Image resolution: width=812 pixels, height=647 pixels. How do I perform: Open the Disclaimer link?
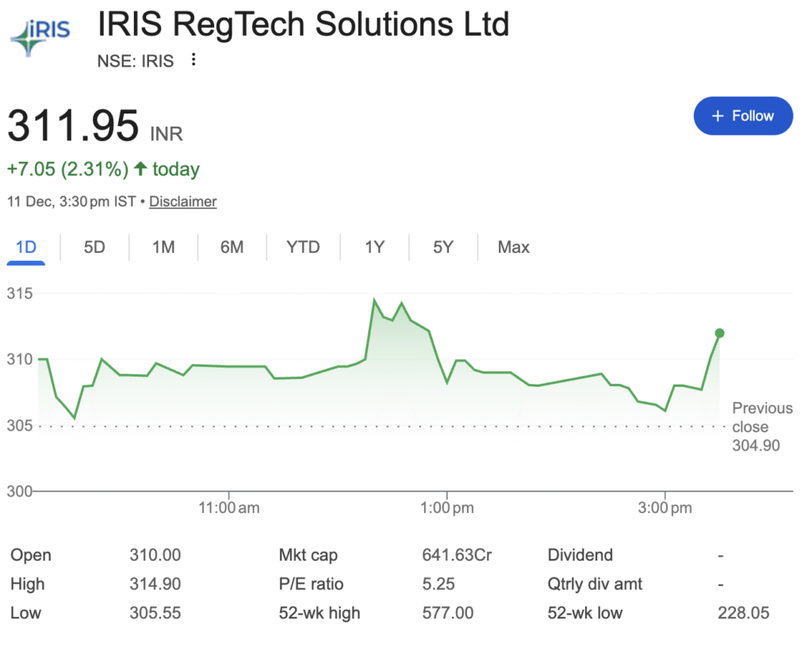(182, 201)
